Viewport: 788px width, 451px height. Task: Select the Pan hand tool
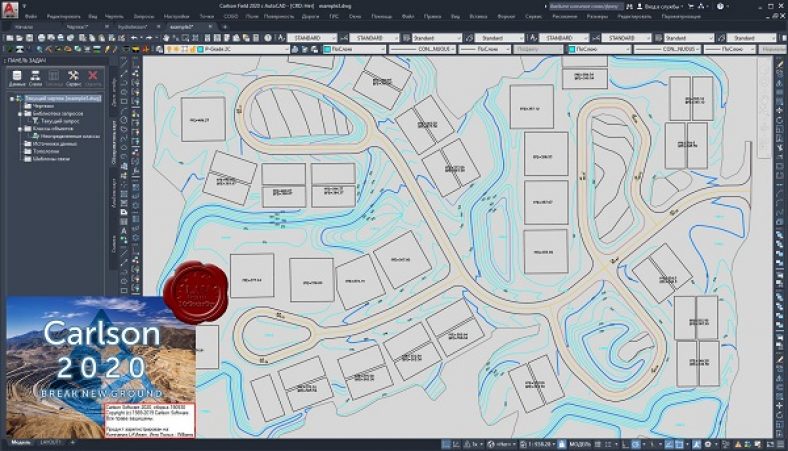point(166,38)
